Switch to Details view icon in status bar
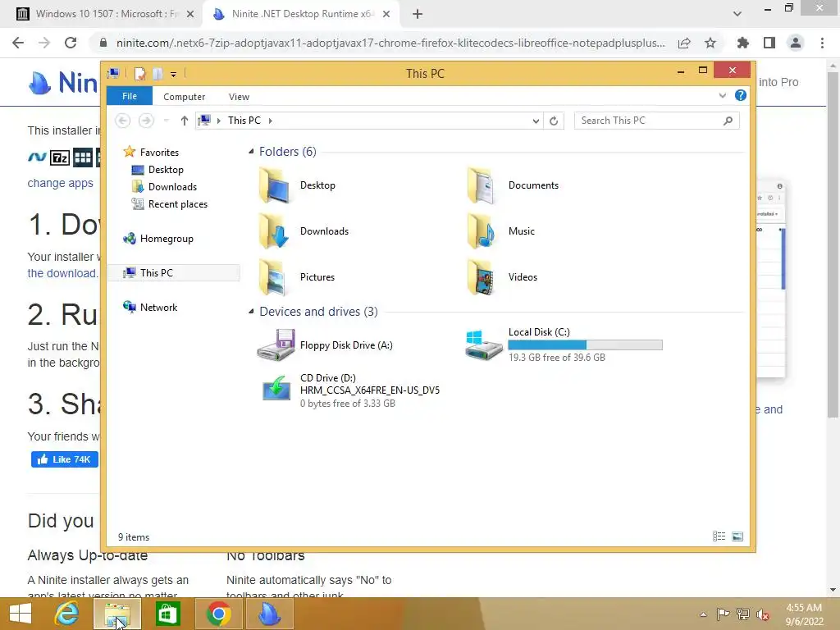This screenshot has height=630, width=840. (719, 536)
